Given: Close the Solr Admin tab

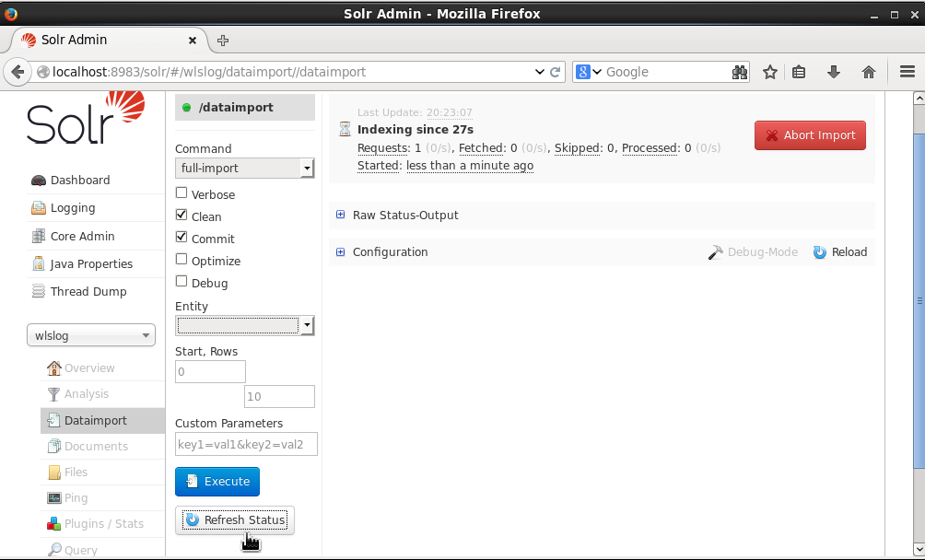Looking at the screenshot, I should 193,41.
